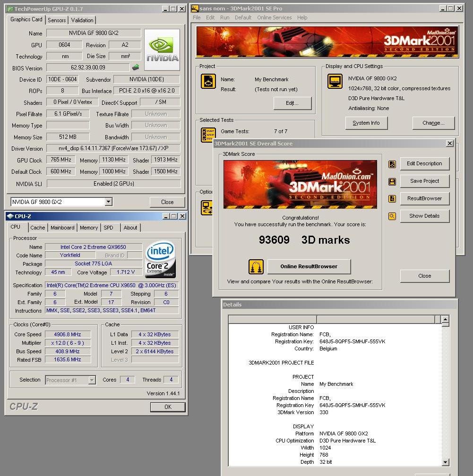Switch to the Sensors tab in GPU-Z

point(57,20)
